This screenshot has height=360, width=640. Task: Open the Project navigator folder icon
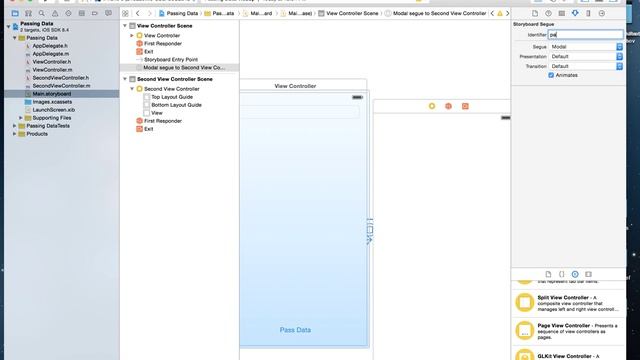click(15, 13)
